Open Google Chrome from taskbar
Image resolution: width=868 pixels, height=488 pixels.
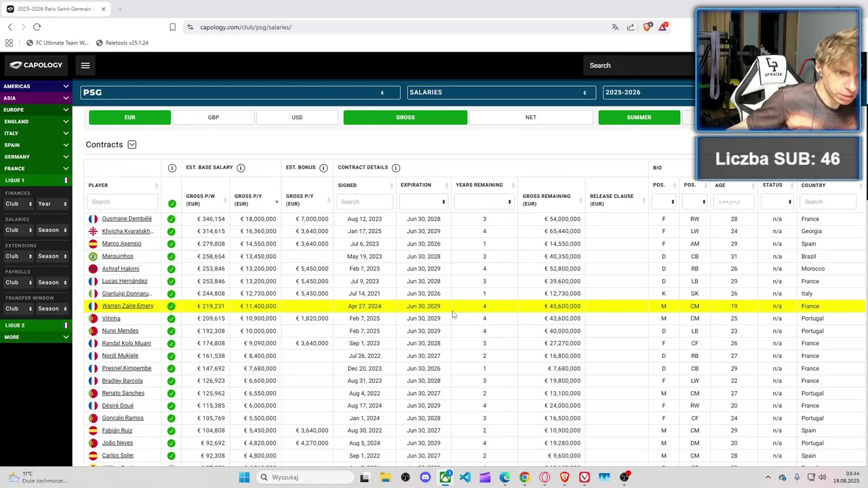coord(524,477)
